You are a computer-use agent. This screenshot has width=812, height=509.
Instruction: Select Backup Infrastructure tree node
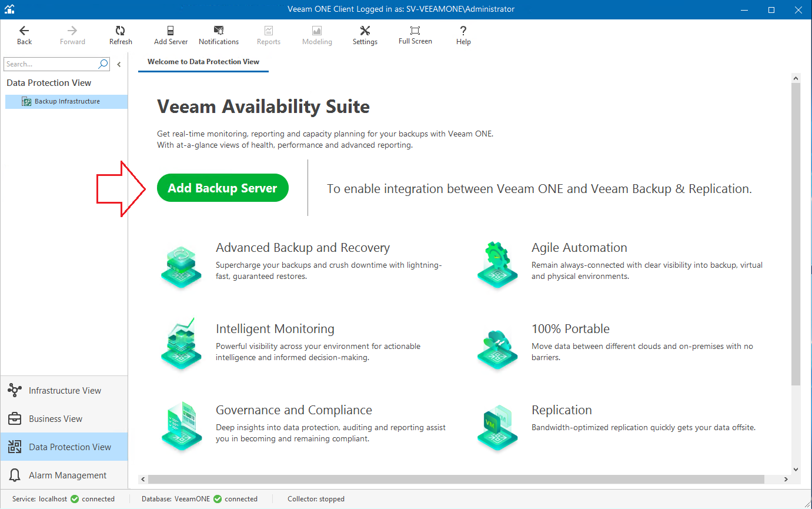coord(66,101)
